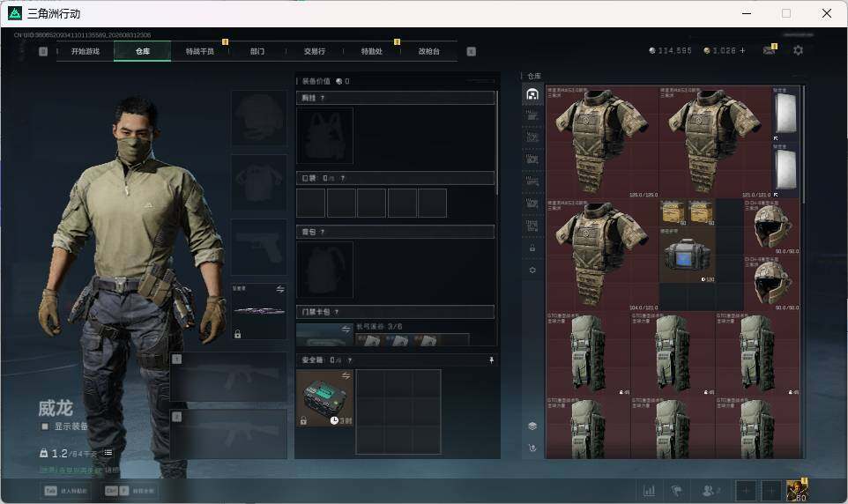Click the plus next to 1,026 currency
The width and height of the screenshot is (848, 504).
(742, 50)
